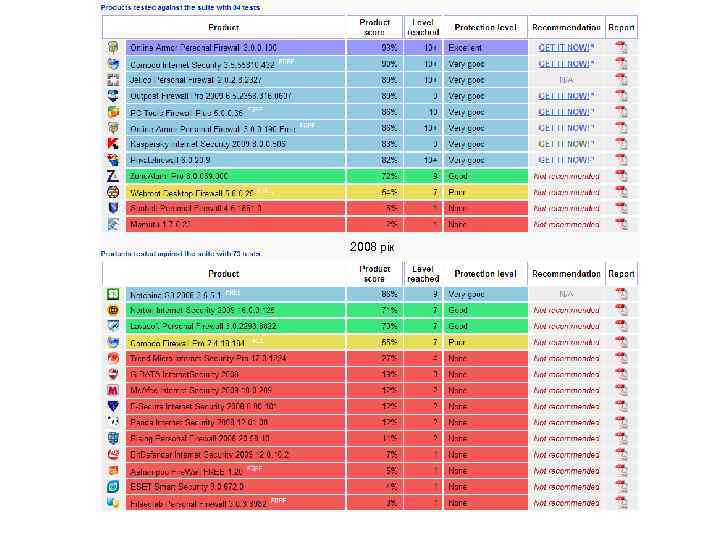Image resolution: width=720 pixels, height=540 pixels.
Task: Click the Panda Internet Security logo icon
Action: pyautogui.click(x=113, y=422)
